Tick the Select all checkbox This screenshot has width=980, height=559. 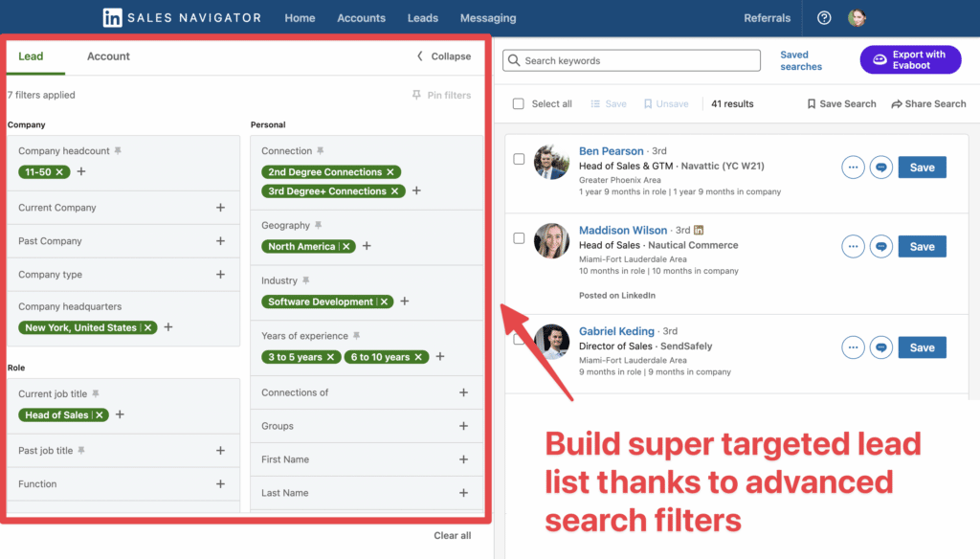coord(518,103)
